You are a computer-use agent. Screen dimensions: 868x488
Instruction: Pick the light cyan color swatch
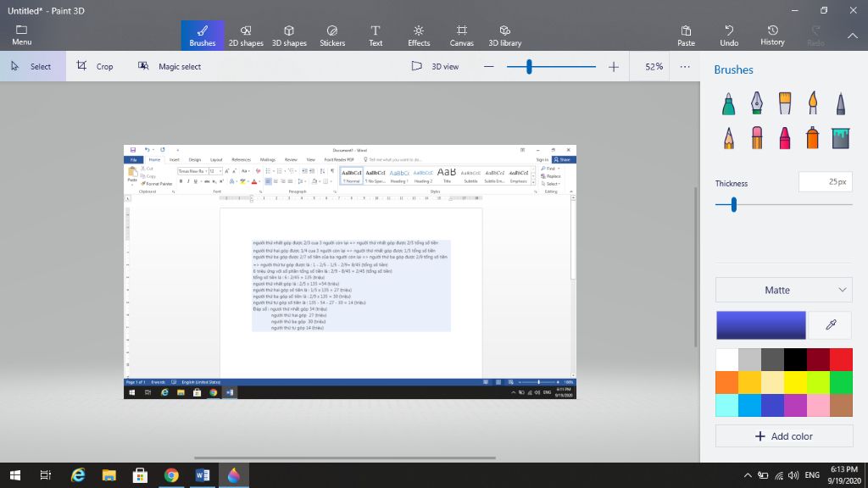point(726,405)
